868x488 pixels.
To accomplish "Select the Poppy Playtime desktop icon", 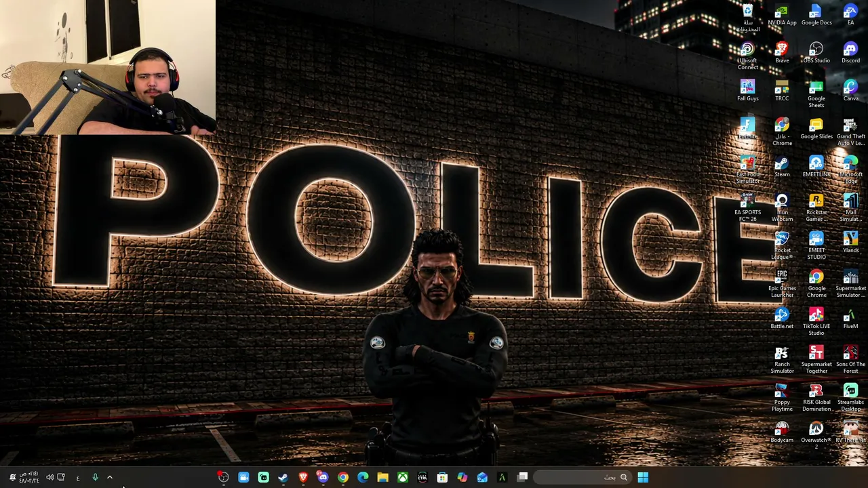I will (x=782, y=398).
